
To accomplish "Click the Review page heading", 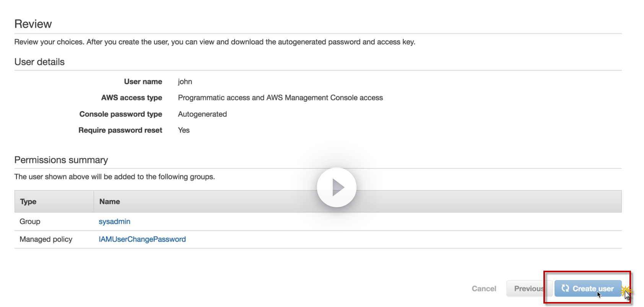I will pyautogui.click(x=33, y=24).
